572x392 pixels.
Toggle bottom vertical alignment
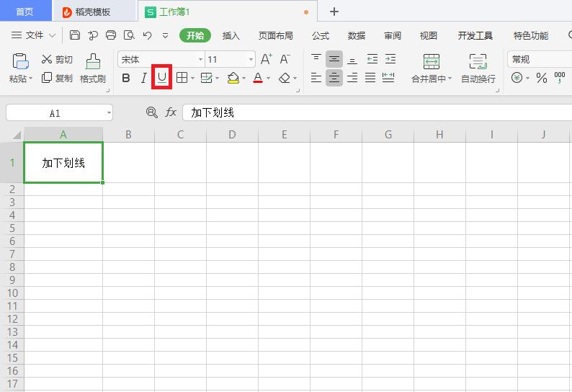pyautogui.click(x=352, y=60)
